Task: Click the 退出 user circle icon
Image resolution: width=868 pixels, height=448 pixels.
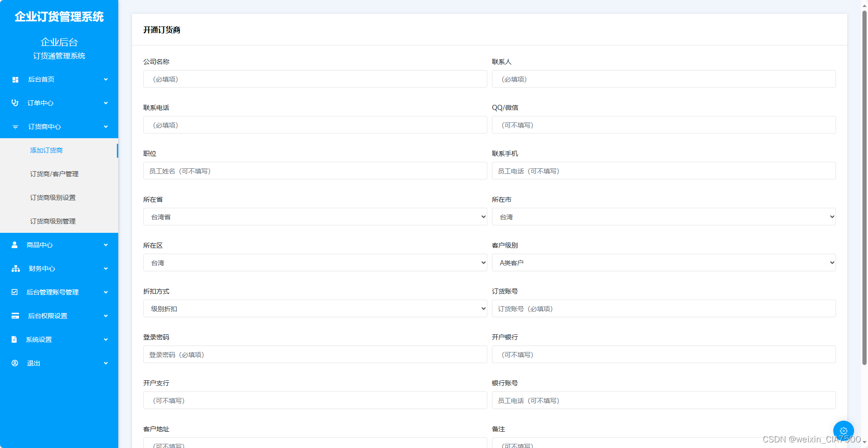Action: 15,363
